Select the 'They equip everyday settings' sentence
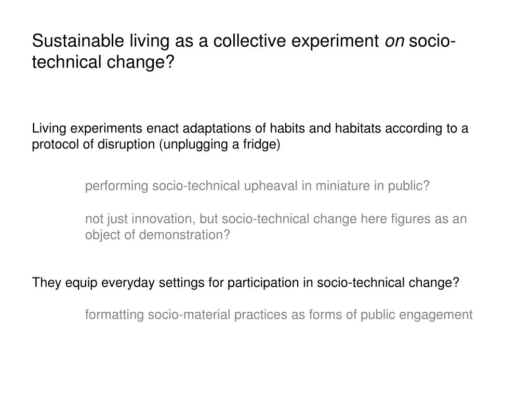Viewport: 532px width, 399px height. click(x=245, y=283)
